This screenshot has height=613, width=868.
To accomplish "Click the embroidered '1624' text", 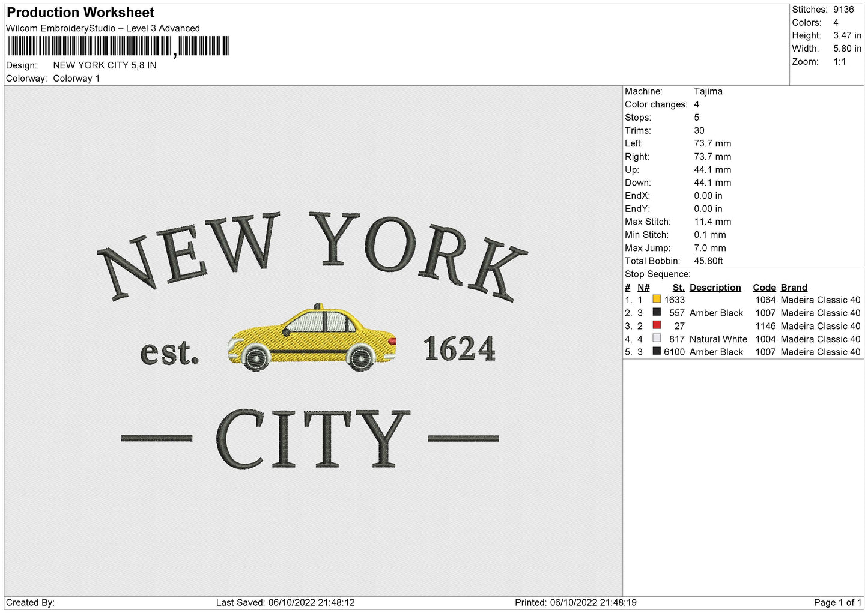I will click(x=460, y=349).
